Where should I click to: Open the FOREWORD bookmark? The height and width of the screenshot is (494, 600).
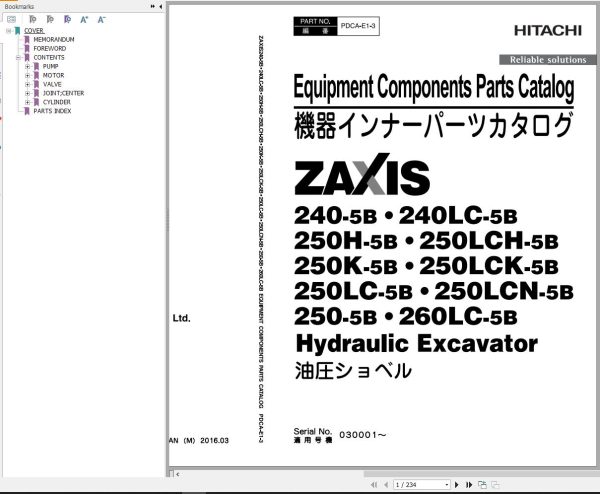[x=49, y=49]
